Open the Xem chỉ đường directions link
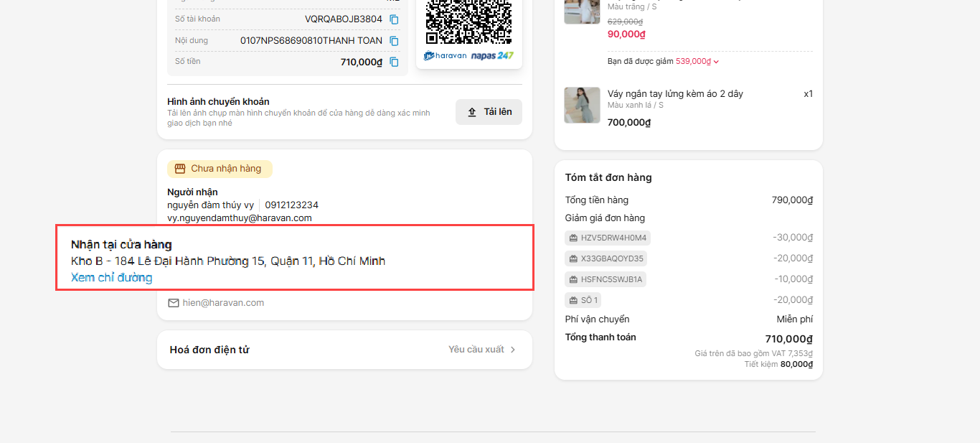Viewport: 980px width, 443px height. 111,278
